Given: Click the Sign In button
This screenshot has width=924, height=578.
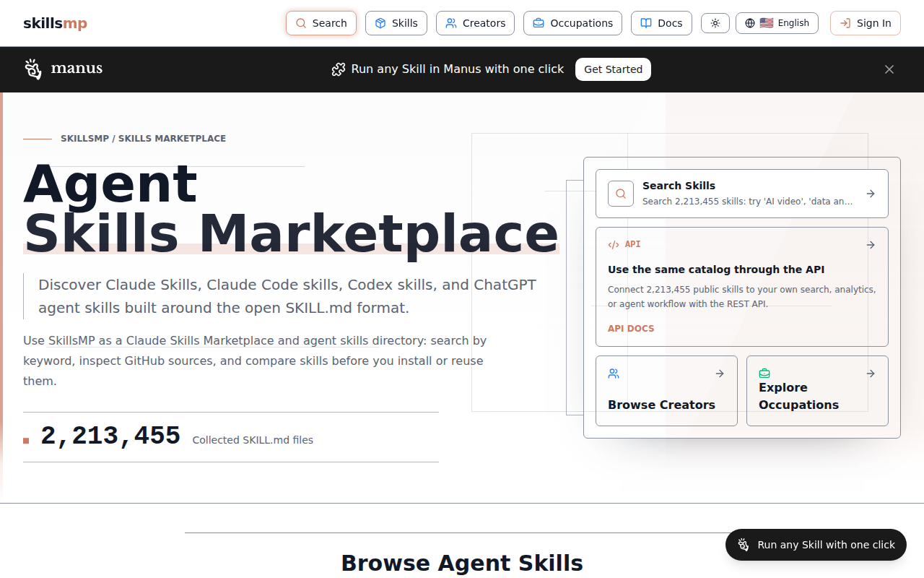Looking at the screenshot, I should click(866, 23).
